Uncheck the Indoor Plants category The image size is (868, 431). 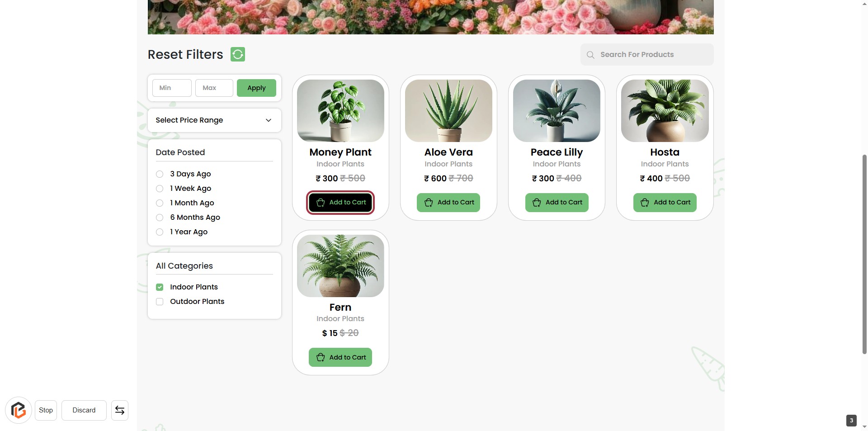(x=160, y=287)
